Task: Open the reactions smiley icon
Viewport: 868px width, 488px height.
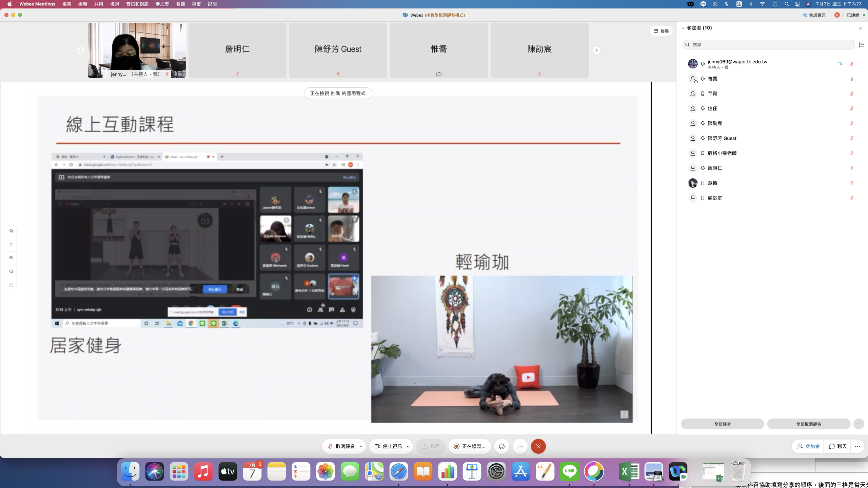Action: [502, 446]
